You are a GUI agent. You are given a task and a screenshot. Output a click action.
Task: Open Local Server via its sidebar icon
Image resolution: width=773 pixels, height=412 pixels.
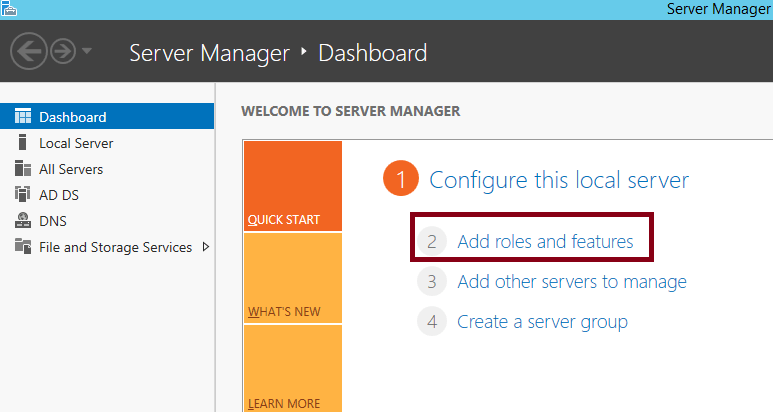tap(23, 143)
